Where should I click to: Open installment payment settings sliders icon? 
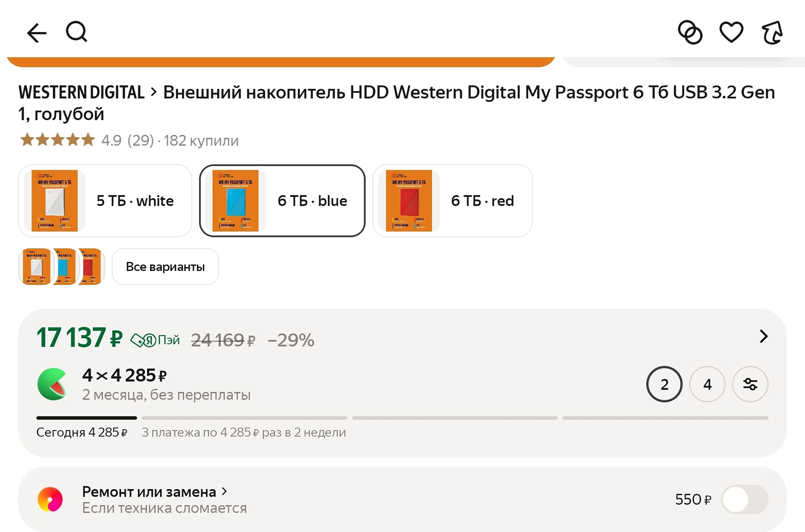(750, 385)
